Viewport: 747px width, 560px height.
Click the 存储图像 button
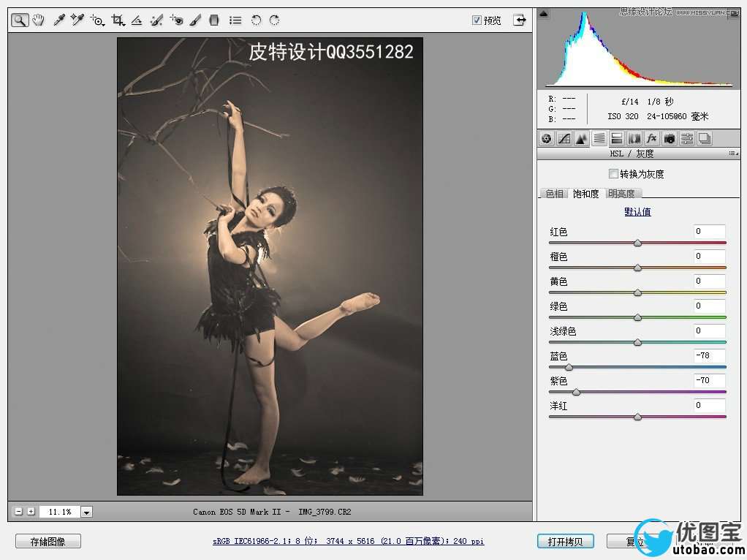coord(48,542)
